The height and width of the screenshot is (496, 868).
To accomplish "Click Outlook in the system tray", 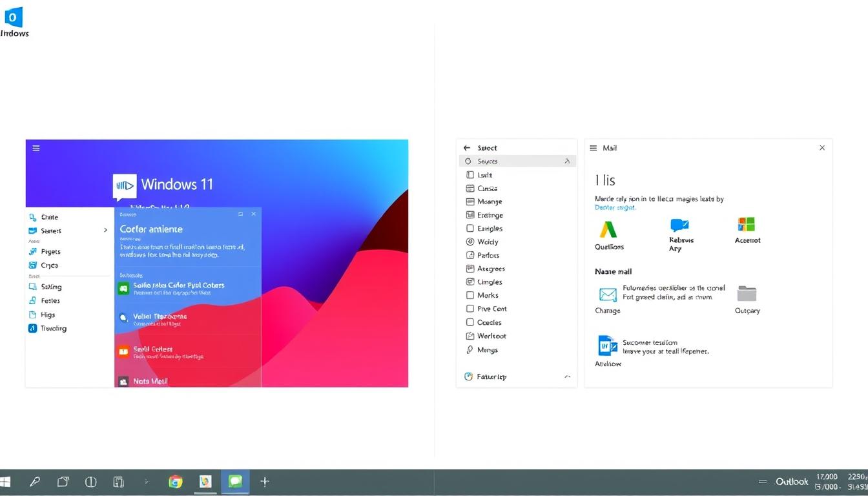I will (792, 482).
